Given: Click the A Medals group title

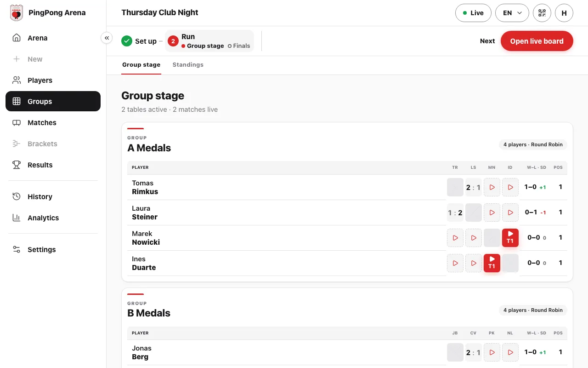Looking at the screenshot, I should coord(149,148).
